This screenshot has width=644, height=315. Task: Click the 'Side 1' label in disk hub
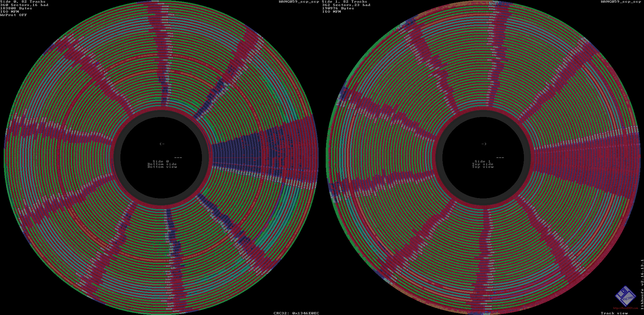tap(483, 162)
